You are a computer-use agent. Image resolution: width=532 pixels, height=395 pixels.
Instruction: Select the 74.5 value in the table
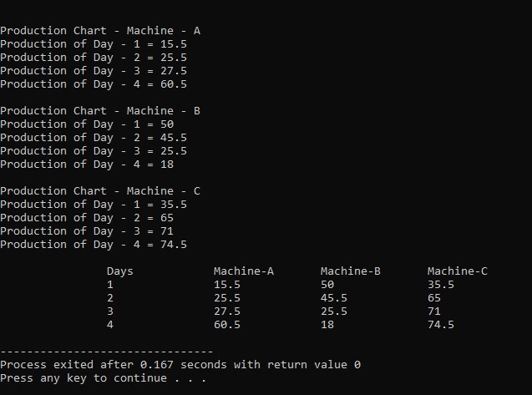(x=441, y=325)
